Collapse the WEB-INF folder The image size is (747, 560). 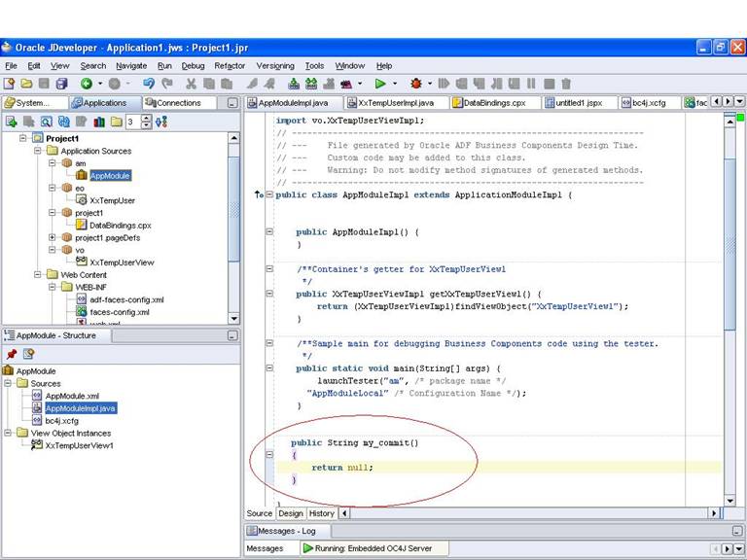click(52, 287)
